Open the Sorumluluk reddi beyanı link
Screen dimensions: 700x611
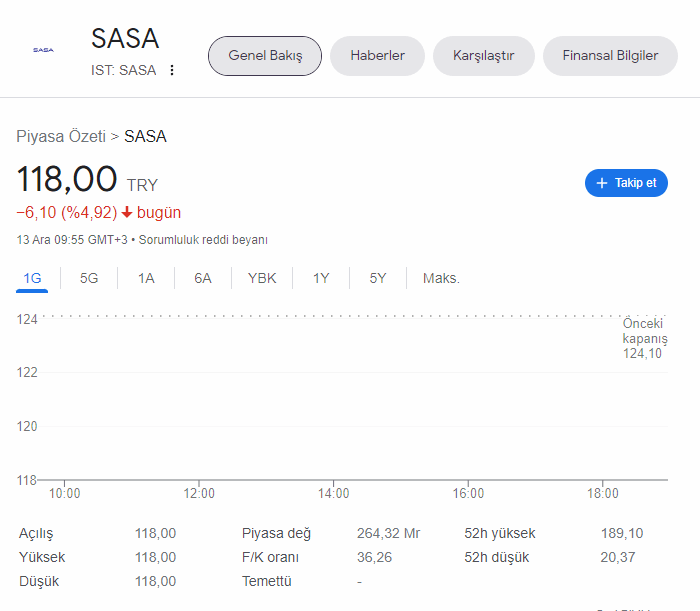tap(203, 240)
